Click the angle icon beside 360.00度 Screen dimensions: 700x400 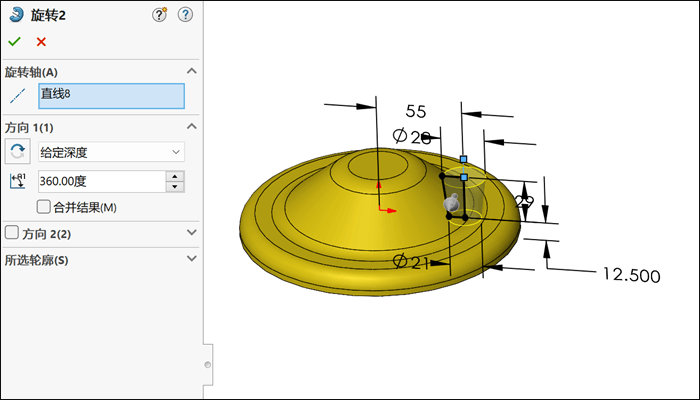(x=17, y=181)
